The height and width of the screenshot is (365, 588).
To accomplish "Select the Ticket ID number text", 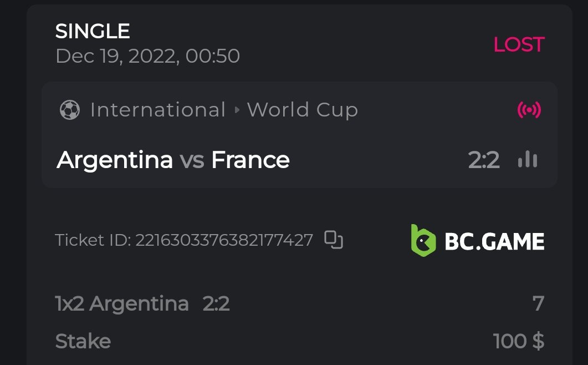I will 224,240.
